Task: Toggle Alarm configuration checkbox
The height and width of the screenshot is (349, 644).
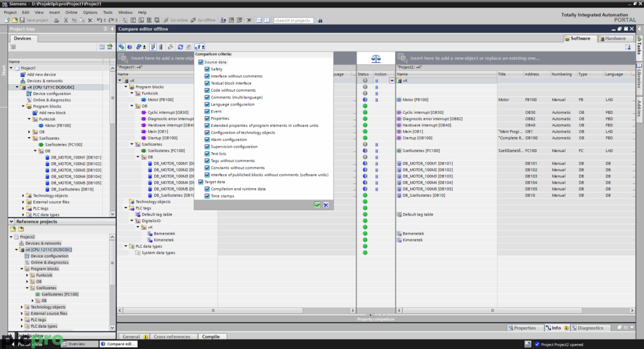Action: pos(207,140)
